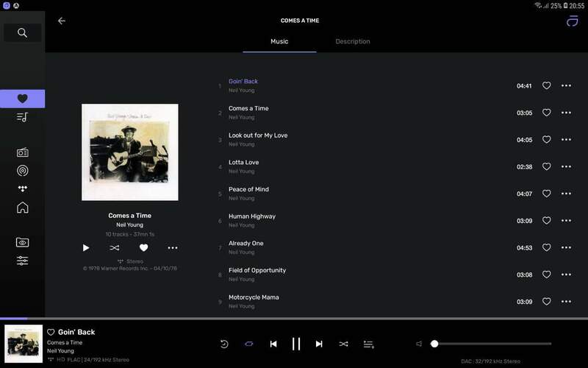The width and height of the screenshot is (588, 368).
Task: Favorite the Already One track
Action: pyautogui.click(x=546, y=248)
